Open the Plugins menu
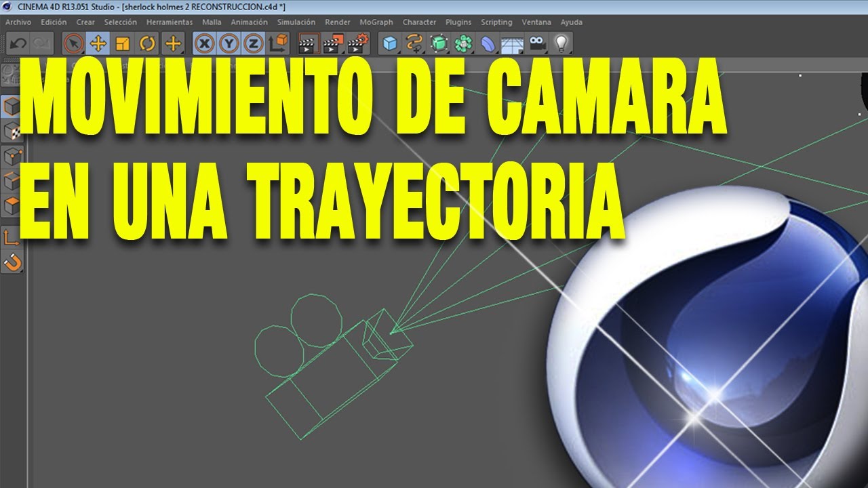The width and height of the screenshot is (868, 488). pos(458,22)
